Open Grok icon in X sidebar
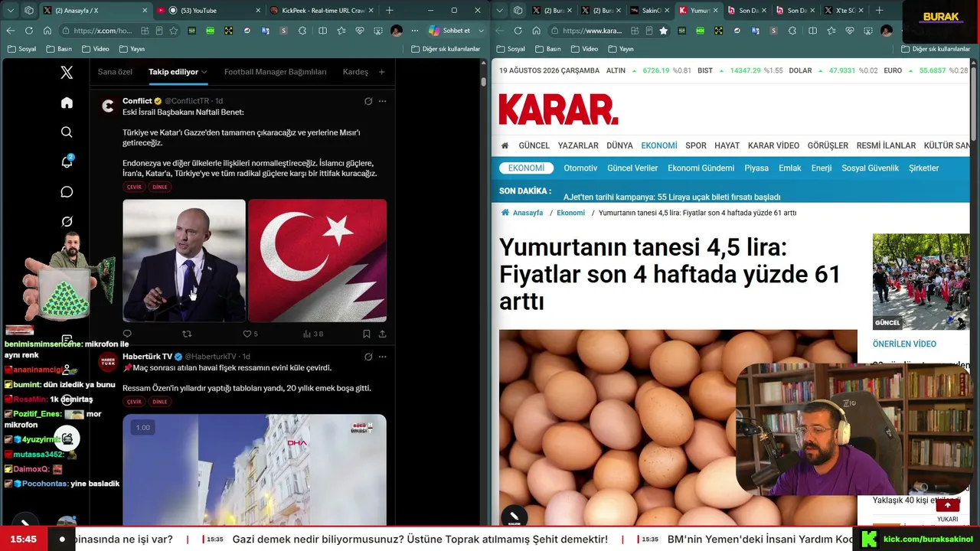This screenshot has height=551, width=980. [67, 221]
